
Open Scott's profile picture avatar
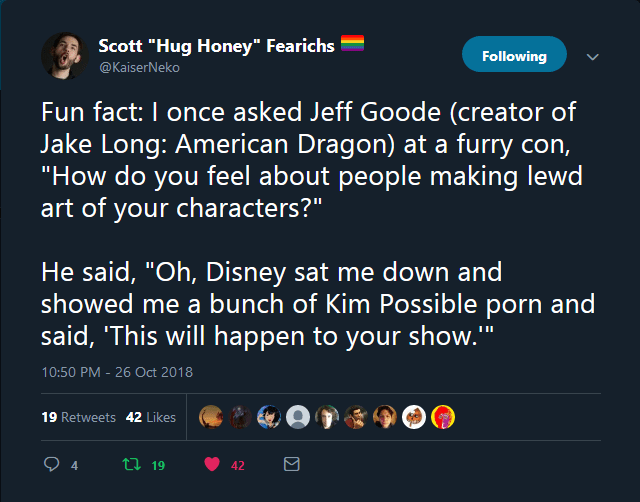pyautogui.click(x=63, y=56)
